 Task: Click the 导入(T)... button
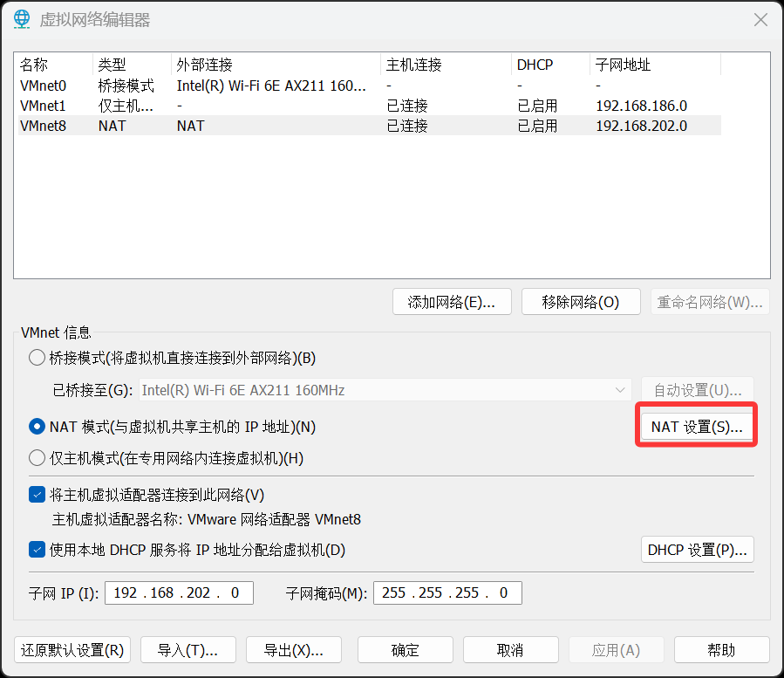(x=188, y=650)
